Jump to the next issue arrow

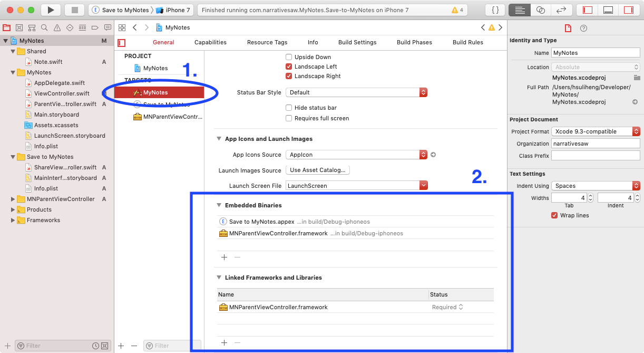click(501, 27)
